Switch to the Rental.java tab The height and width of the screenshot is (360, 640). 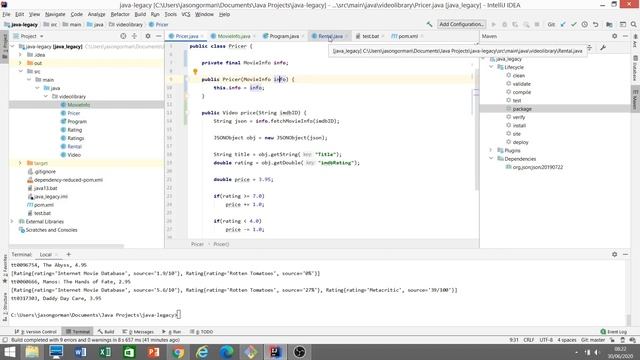click(x=330, y=36)
